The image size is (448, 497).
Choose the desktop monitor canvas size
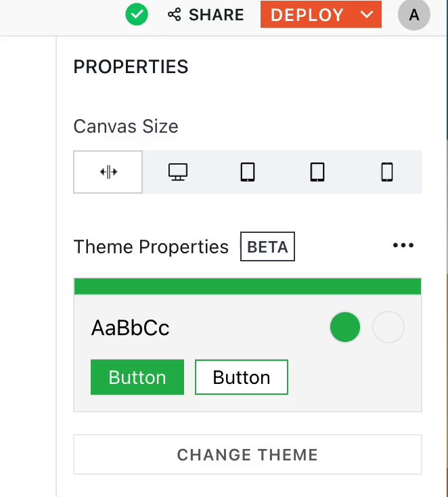coord(178,172)
